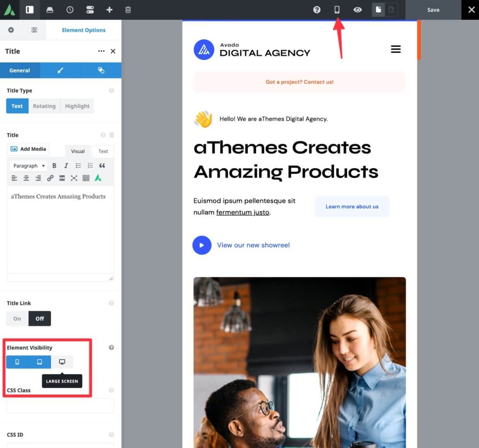Open the Avada builder library icon
This screenshot has width=479, height=448.
coord(50,10)
